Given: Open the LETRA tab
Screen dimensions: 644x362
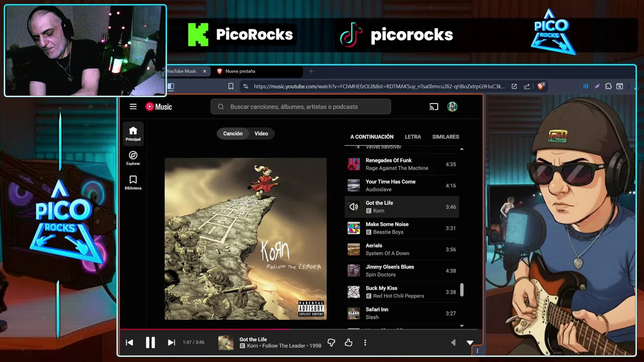Looking at the screenshot, I should click(x=413, y=137).
